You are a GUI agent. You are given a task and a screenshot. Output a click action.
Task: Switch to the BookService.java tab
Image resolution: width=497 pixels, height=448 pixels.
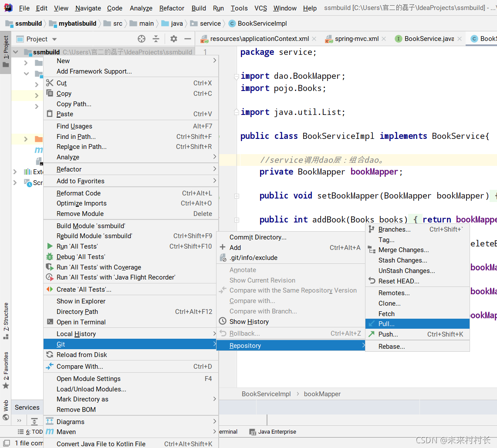coord(429,39)
